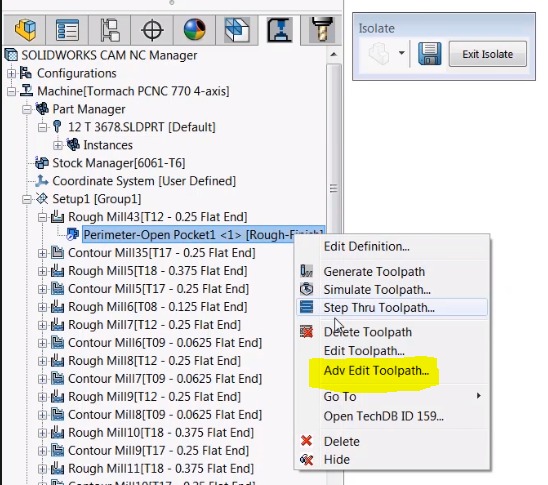Image resolution: width=548 pixels, height=485 pixels.
Task: Click the Exit Isolate button
Action: click(x=488, y=54)
